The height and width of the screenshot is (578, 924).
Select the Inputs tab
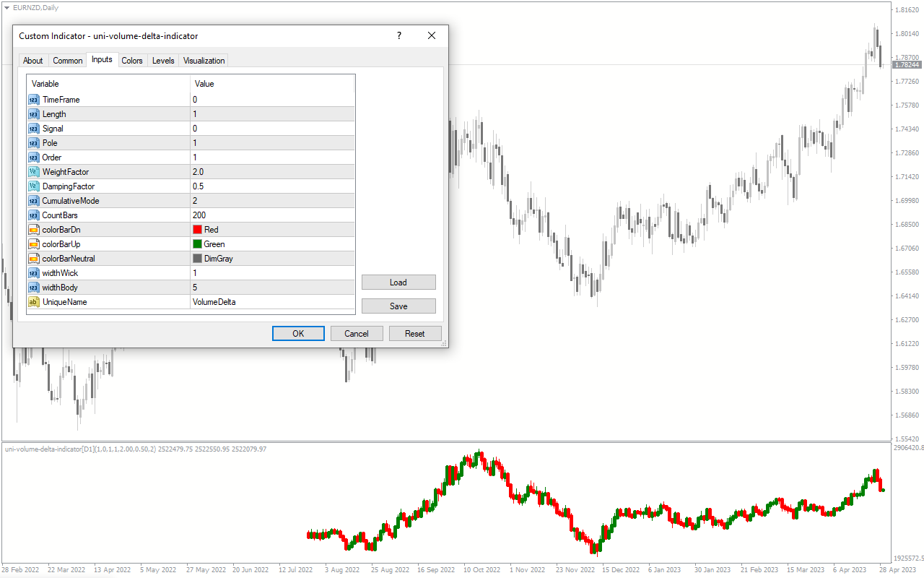[x=102, y=59]
